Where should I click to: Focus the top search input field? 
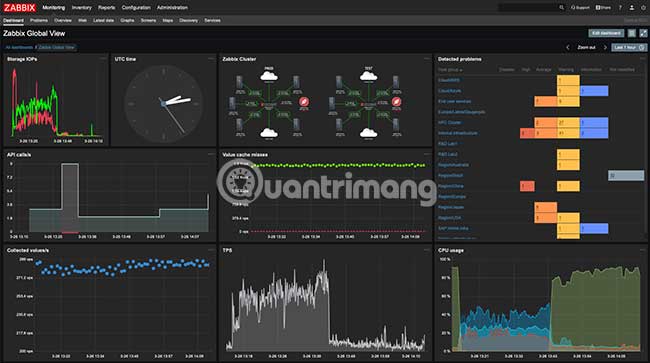coord(528,7)
